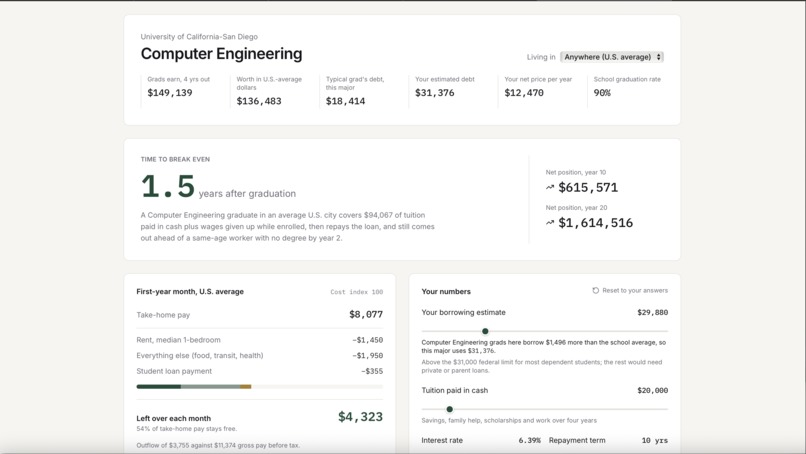
Task: Click the trend arrow icon beside $1,614,516
Action: click(x=550, y=223)
